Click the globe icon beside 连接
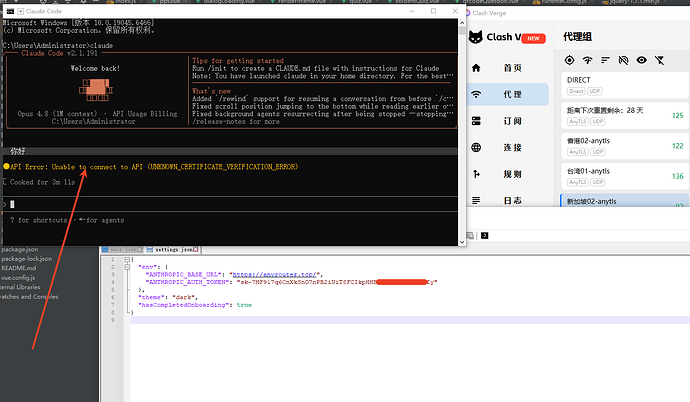690x402 pixels. [476, 147]
